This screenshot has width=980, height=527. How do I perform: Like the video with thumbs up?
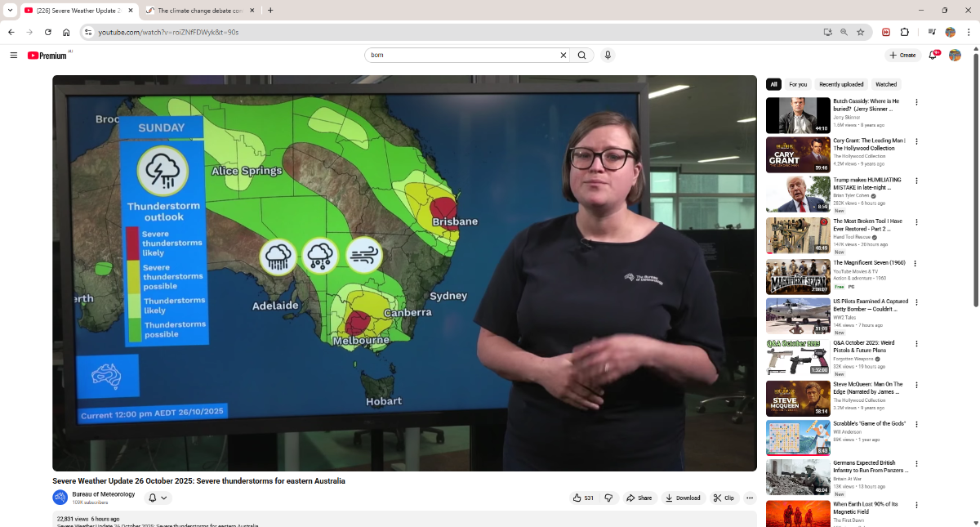(x=583, y=498)
